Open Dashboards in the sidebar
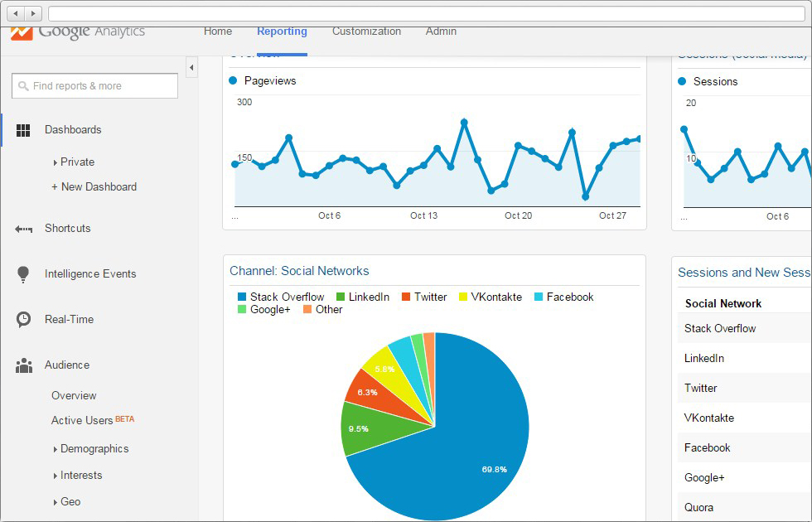 (x=73, y=129)
